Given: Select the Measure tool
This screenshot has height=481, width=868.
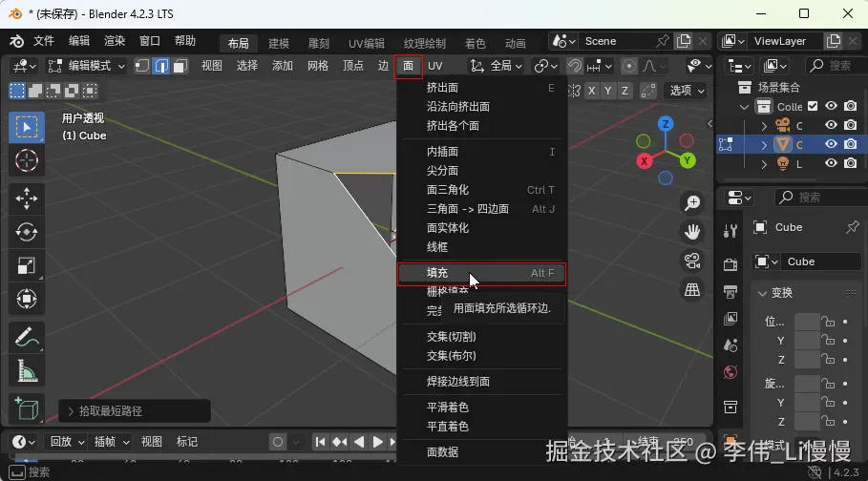Looking at the screenshot, I should coord(27,370).
